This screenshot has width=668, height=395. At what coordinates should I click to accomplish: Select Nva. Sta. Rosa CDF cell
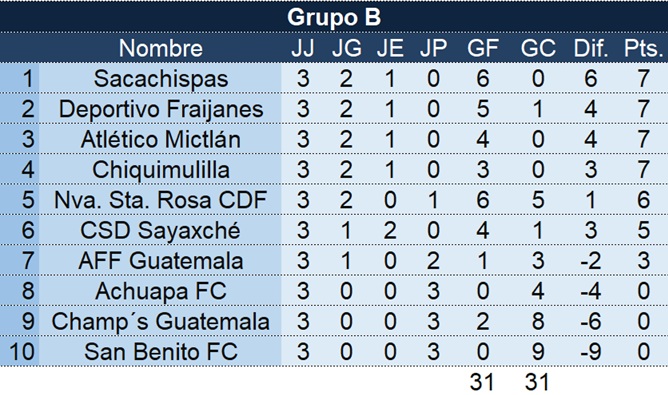pos(161,200)
